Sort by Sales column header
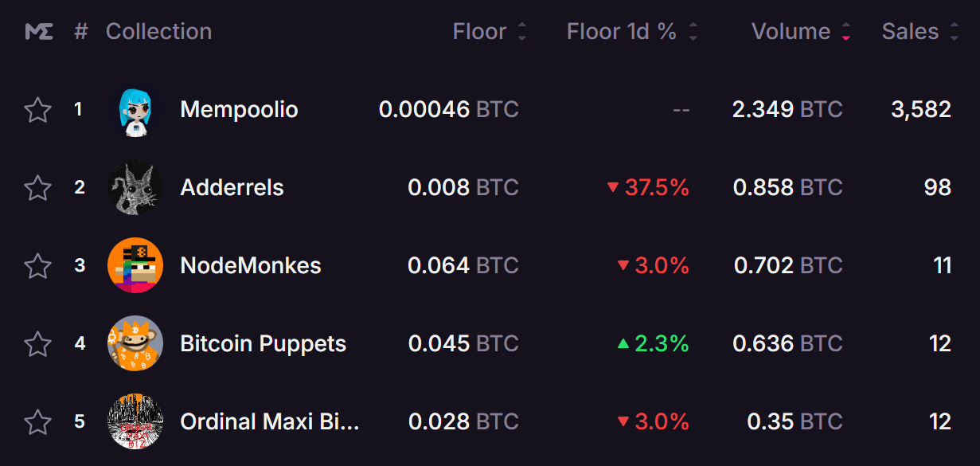The height and width of the screenshot is (466, 980). click(920, 32)
